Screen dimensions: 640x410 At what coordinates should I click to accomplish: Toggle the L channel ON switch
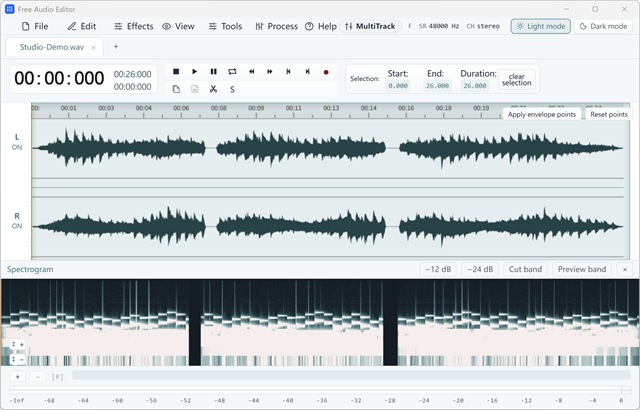click(x=17, y=147)
